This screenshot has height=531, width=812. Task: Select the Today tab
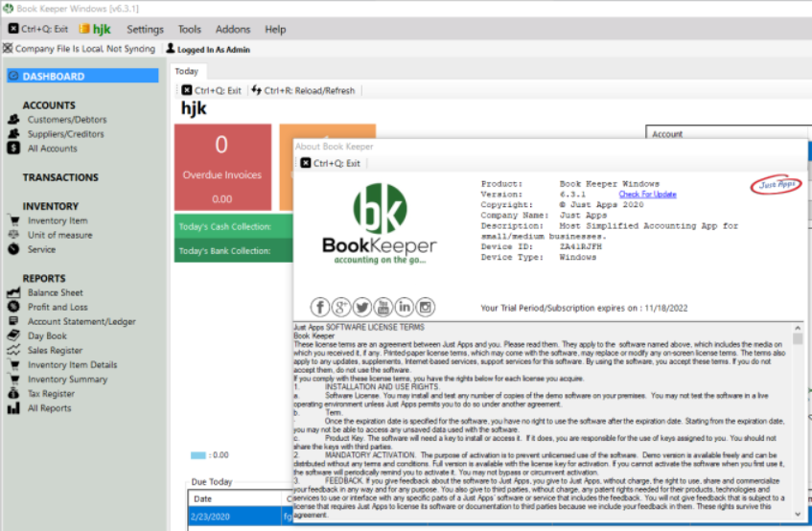coord(186,72)
